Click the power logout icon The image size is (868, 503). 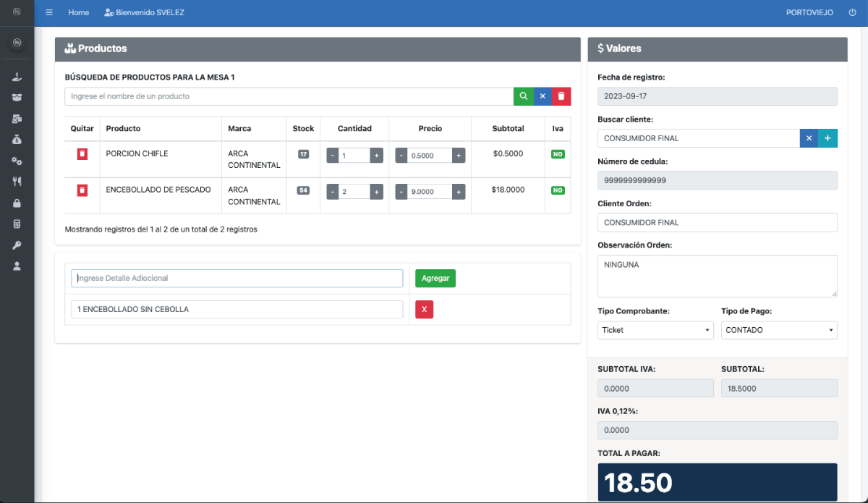[x=852, y=12]
